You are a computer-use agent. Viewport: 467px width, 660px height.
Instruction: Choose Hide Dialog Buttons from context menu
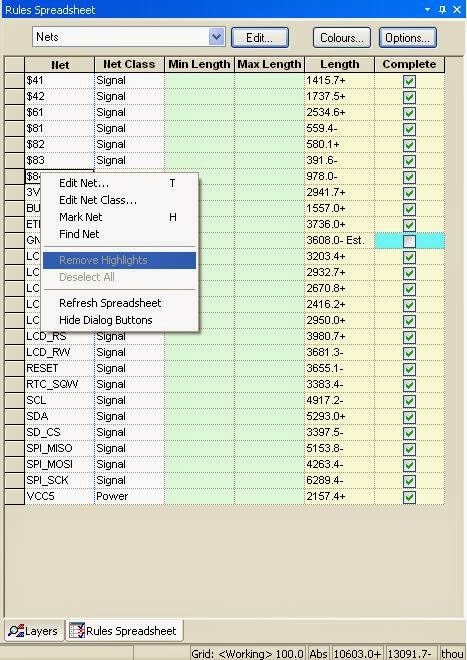click(119, 320)
